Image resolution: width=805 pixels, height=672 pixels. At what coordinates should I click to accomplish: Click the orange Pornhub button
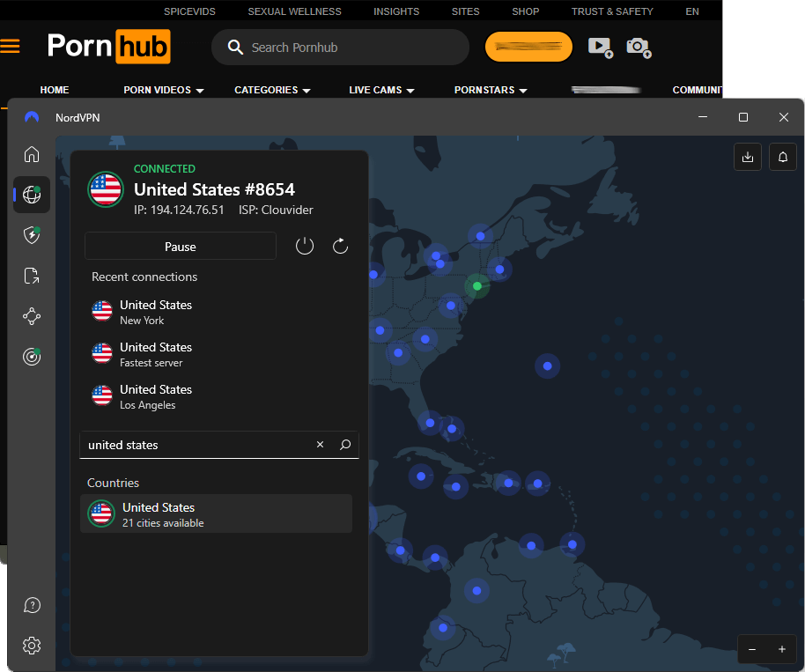pyautogui.click(x=528, y=47)
